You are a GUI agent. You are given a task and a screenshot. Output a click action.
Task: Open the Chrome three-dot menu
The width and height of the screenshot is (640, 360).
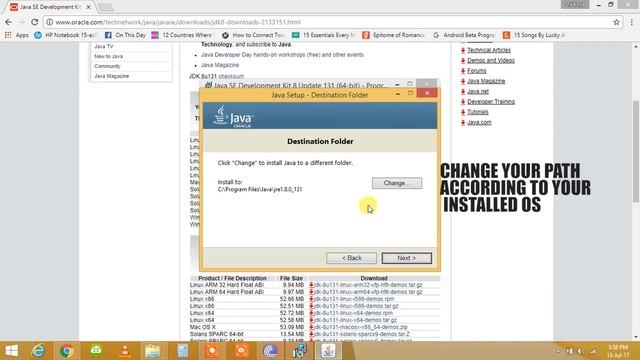pyautogui.click(x=631, y=22)
